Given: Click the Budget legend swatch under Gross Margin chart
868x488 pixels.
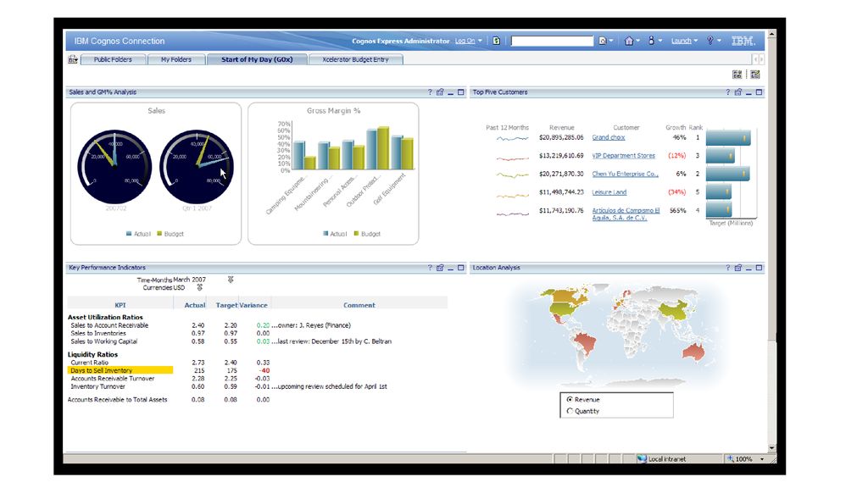Looking at the screenshot, I should point(357,234).
